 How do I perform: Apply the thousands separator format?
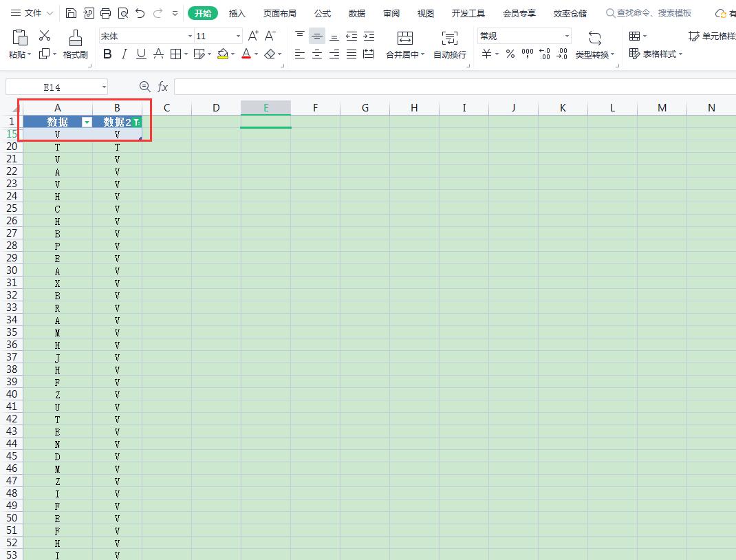coord(528,54)
